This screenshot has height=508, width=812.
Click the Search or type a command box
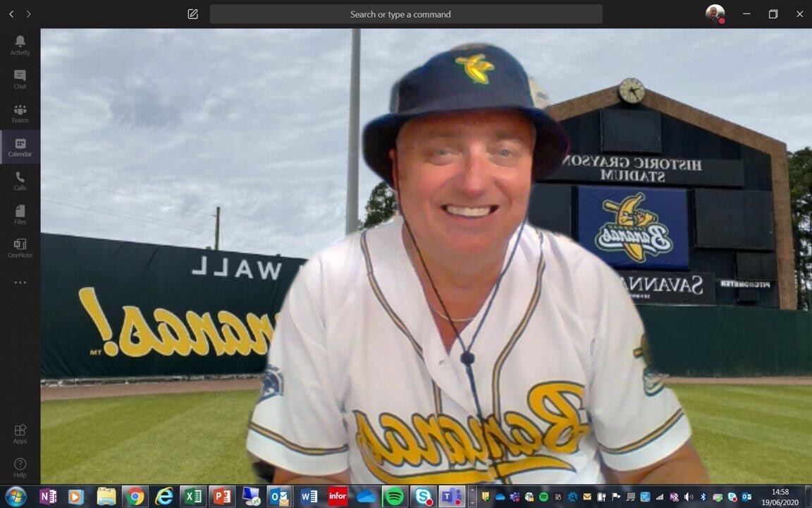(406, 14)
